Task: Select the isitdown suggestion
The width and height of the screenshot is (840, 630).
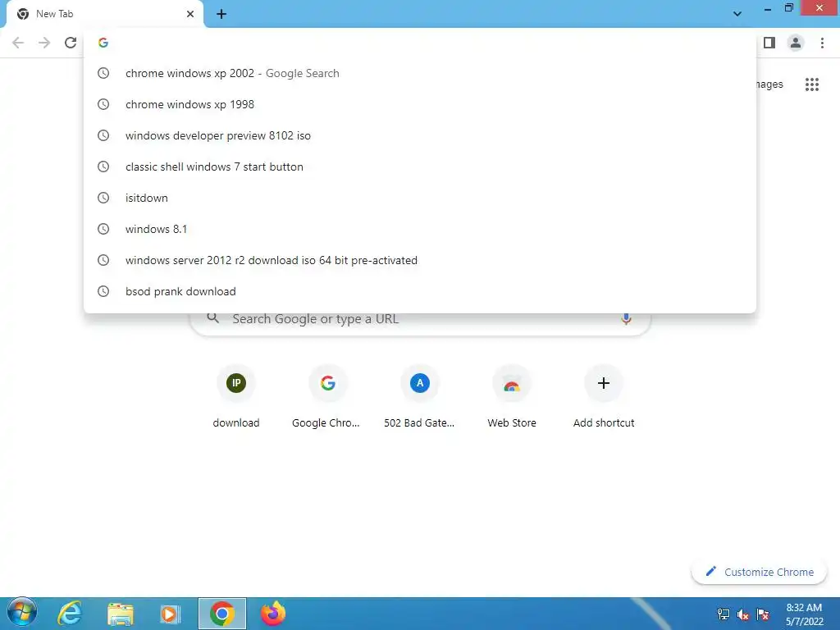Action: tap(420, 198)
